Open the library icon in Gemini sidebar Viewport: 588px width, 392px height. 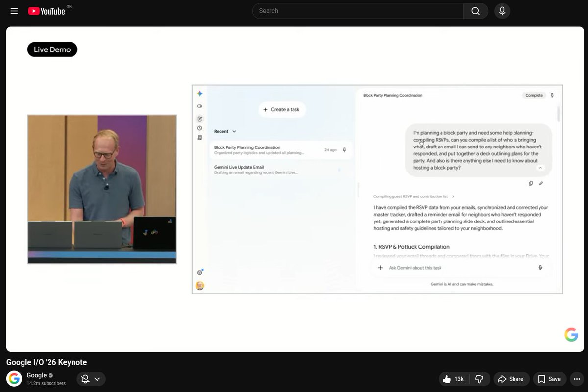(x=200, y=138)
